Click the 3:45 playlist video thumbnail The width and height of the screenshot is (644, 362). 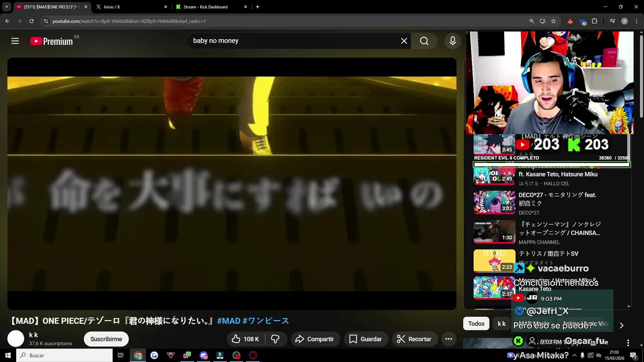tap(494, 144)
